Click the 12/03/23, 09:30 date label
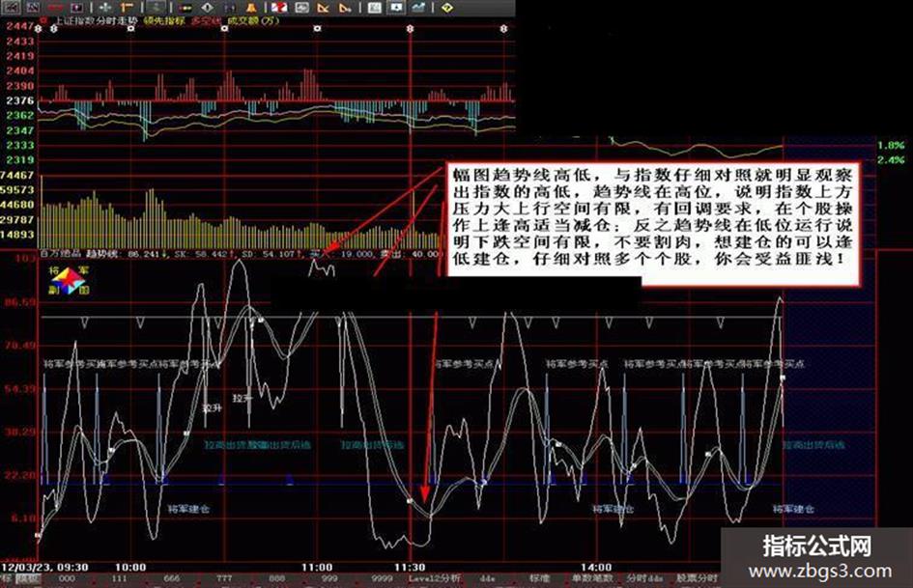913x588 pixels. [x=44, y=567]
